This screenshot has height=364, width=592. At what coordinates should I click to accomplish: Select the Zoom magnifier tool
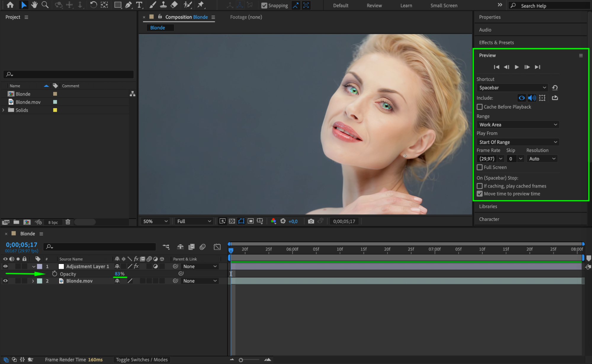45,5
